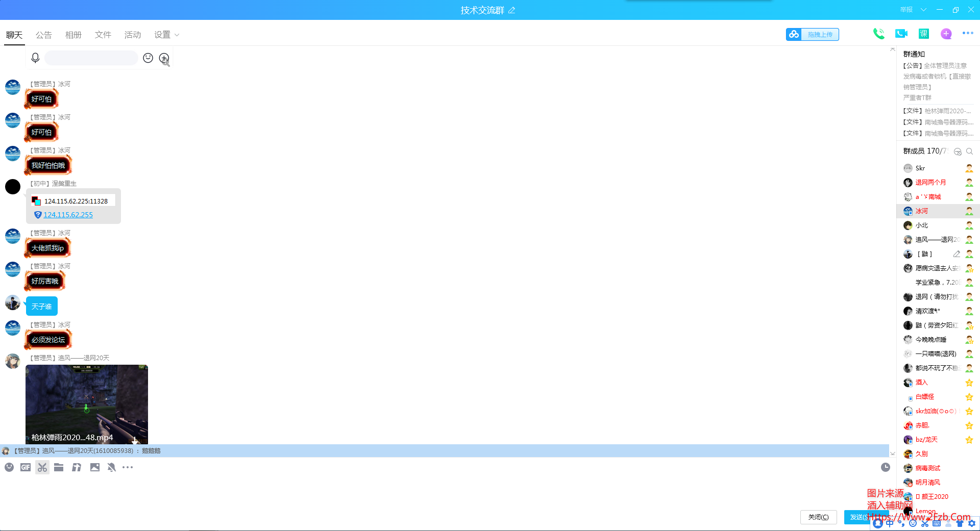Image resolution: width=980 pixels, height=531 pixels.
Task: Open the 枪林弹雨 mp4 video thumbnail
Action: pyautogui.click(x=87, y=404)
